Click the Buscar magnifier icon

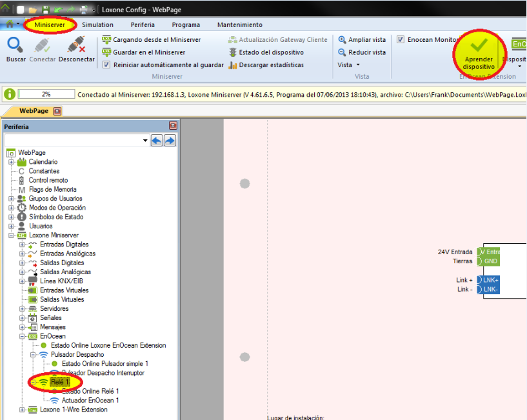pyautogui.click(x=16, y=45)
